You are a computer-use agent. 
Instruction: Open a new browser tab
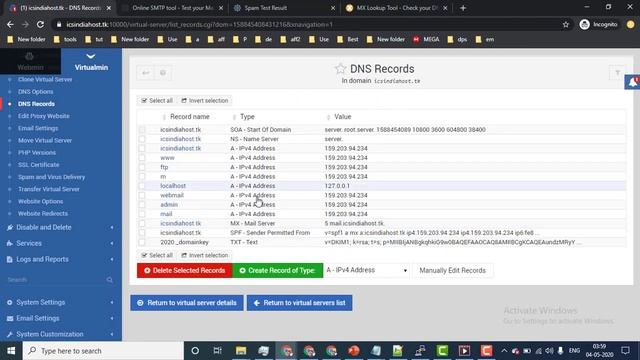pos(463,8)
